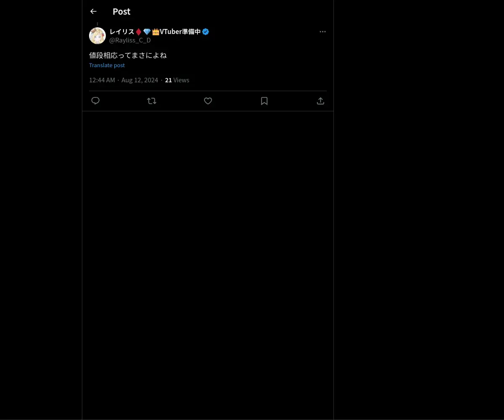Go back using the left arrow
Screen dimensions: 504x420
93,11
